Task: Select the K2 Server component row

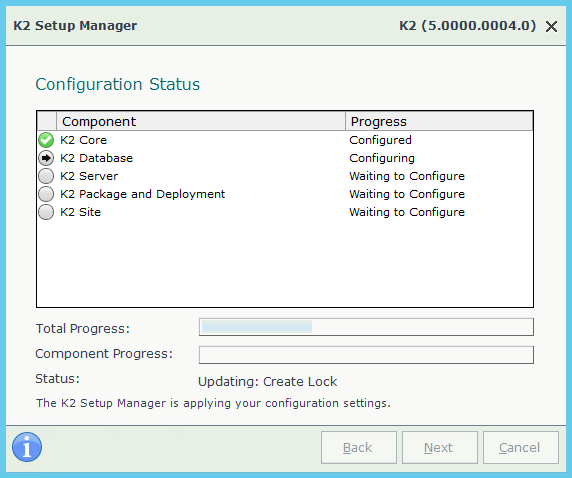Action: [x=285, y=176]
